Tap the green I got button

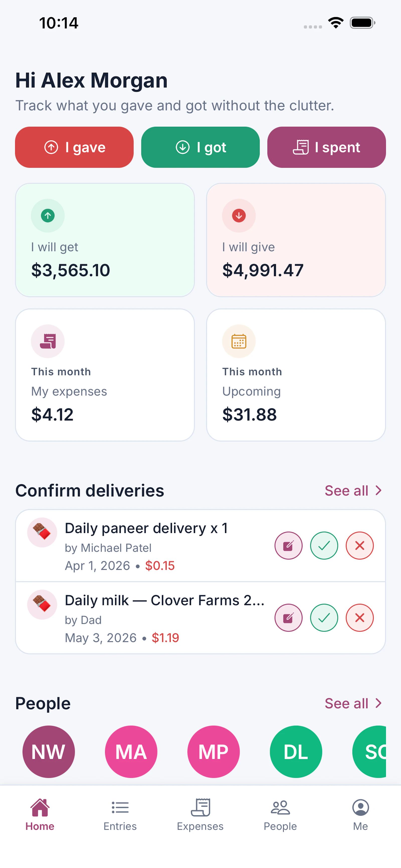[200, 147]
